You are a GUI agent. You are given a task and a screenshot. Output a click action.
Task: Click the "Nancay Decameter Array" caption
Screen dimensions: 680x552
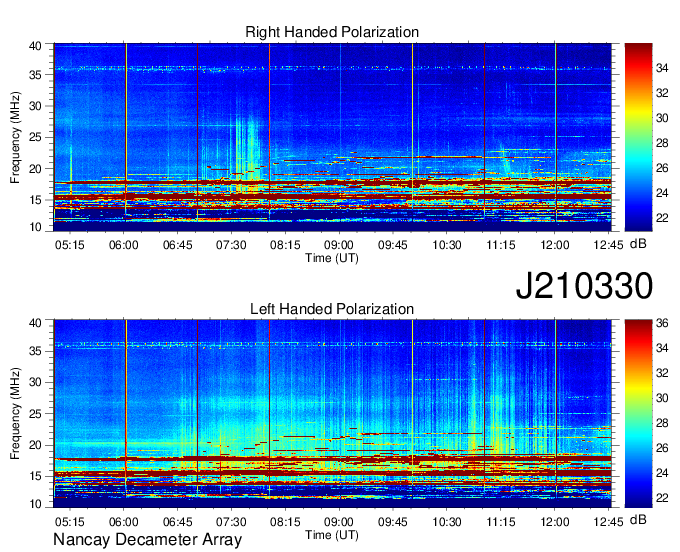tap(147, 539)
